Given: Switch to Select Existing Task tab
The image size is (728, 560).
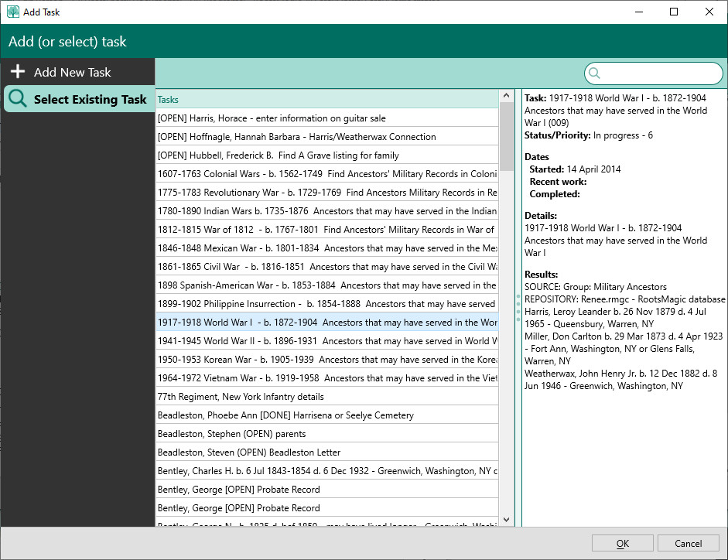Looking at the screenshot, I should click(89, 99).
